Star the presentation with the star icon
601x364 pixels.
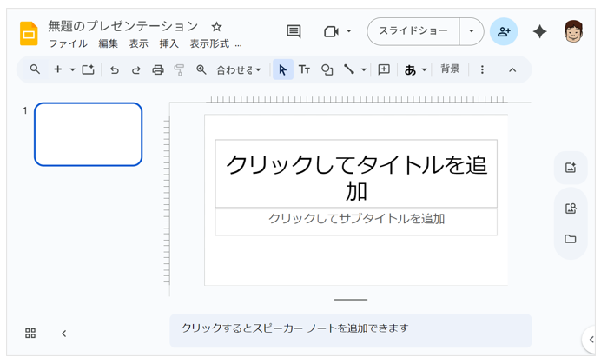(216, 26)
